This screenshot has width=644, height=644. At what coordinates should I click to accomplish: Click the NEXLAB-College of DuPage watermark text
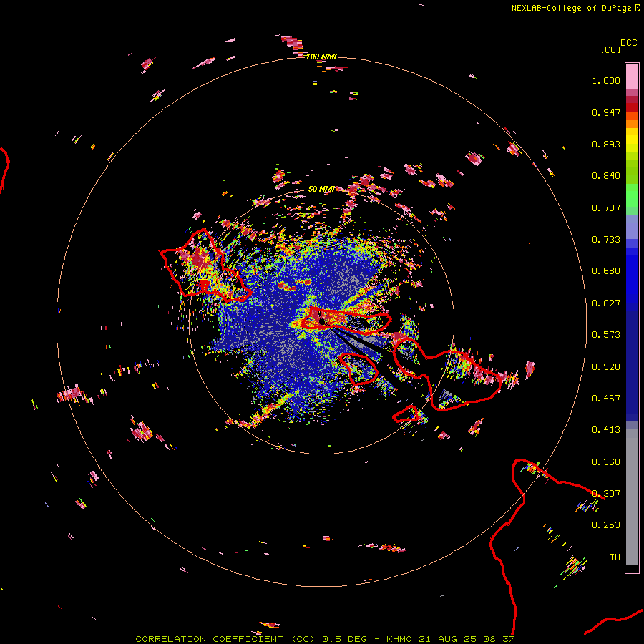click(x=571, y=8)
